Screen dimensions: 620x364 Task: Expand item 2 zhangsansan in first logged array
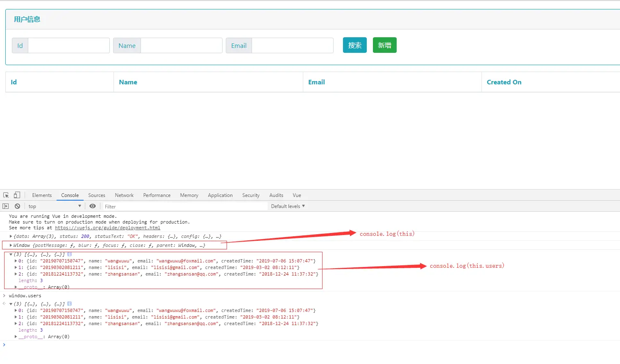click(16, 274)
